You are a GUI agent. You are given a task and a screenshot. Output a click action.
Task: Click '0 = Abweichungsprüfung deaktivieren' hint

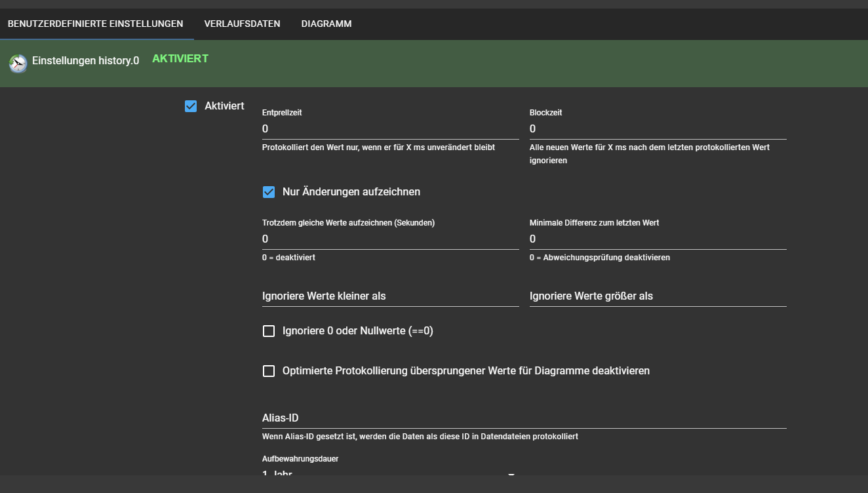click(600, 258)
